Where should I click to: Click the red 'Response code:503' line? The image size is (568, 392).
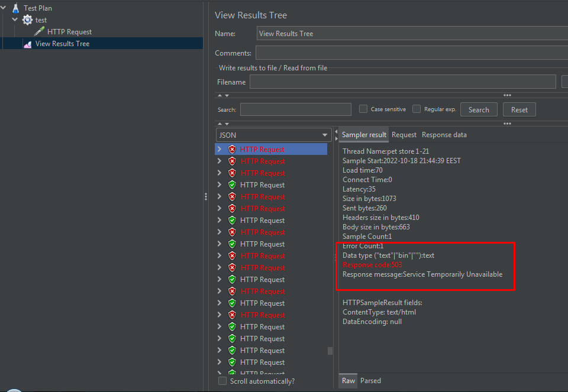click(372, 265)
